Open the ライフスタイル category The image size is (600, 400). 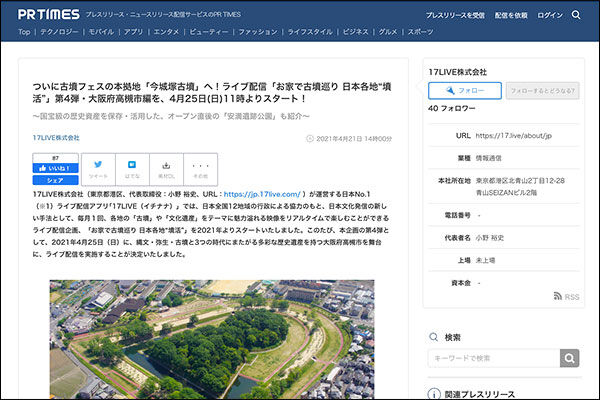click(x=310, y=32)
